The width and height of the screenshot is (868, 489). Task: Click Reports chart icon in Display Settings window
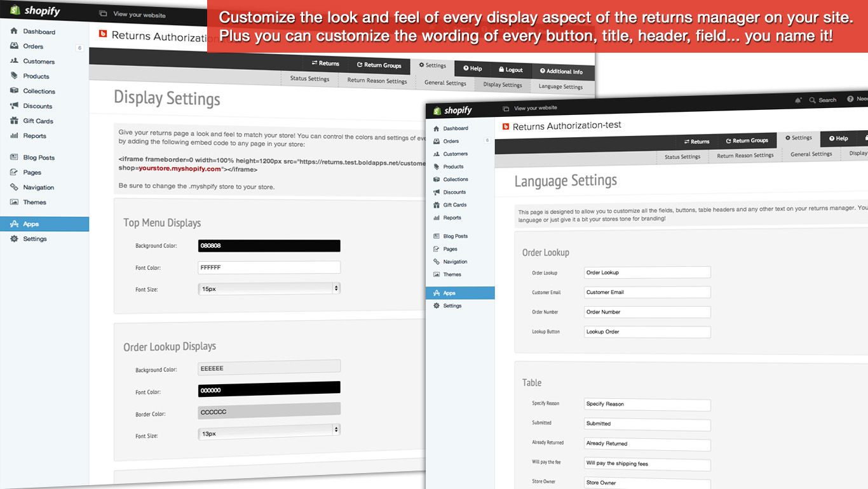coord(14,135)
